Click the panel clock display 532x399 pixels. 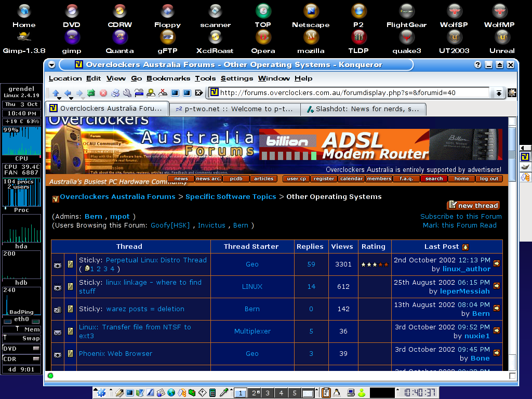pyautogui.click(x=419, y=393)
